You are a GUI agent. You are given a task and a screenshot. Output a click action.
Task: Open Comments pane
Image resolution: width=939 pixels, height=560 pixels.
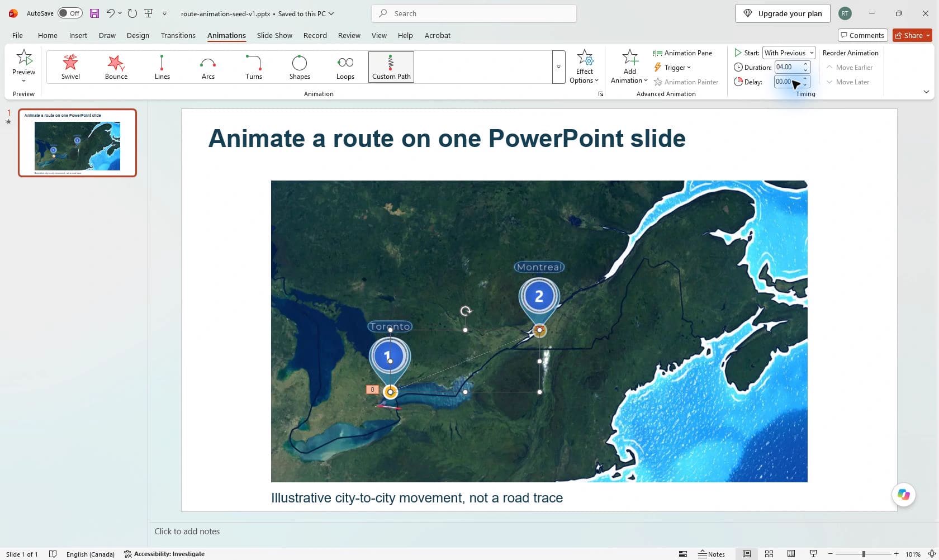[862, 35]
